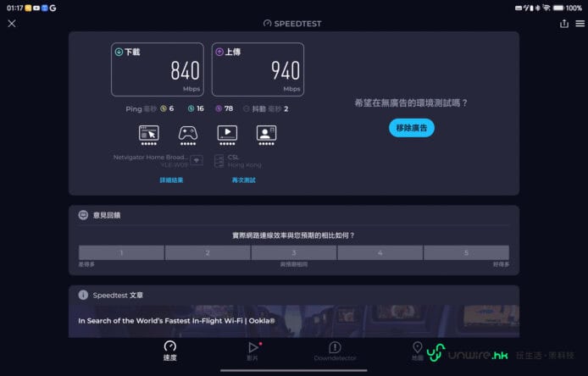Image resolution: width=588 pixels, height=376 pixels.
Task: Tap the jitter icon beside 抖動
Action: 246,108
